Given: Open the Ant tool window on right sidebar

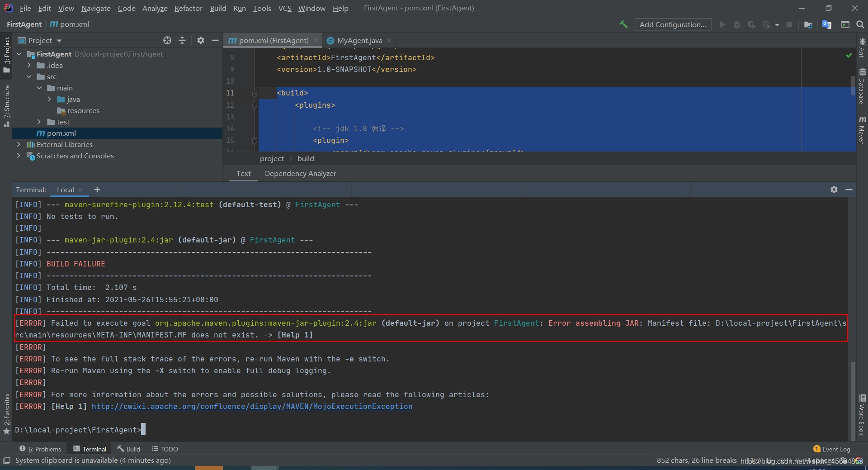Looking at the screenshot, I should pyautogui.click(x=862, y=47).
